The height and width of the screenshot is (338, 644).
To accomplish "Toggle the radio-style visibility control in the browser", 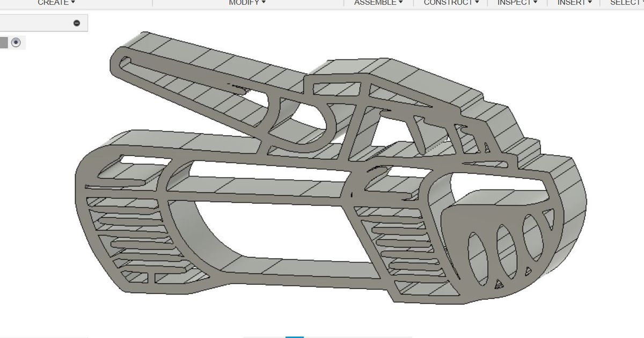I will [x=17, y=42].
